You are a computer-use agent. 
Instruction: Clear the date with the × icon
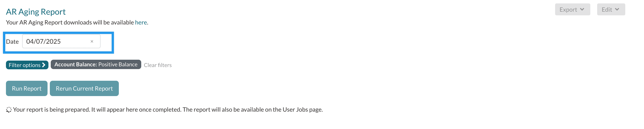(x=92, y=41)
